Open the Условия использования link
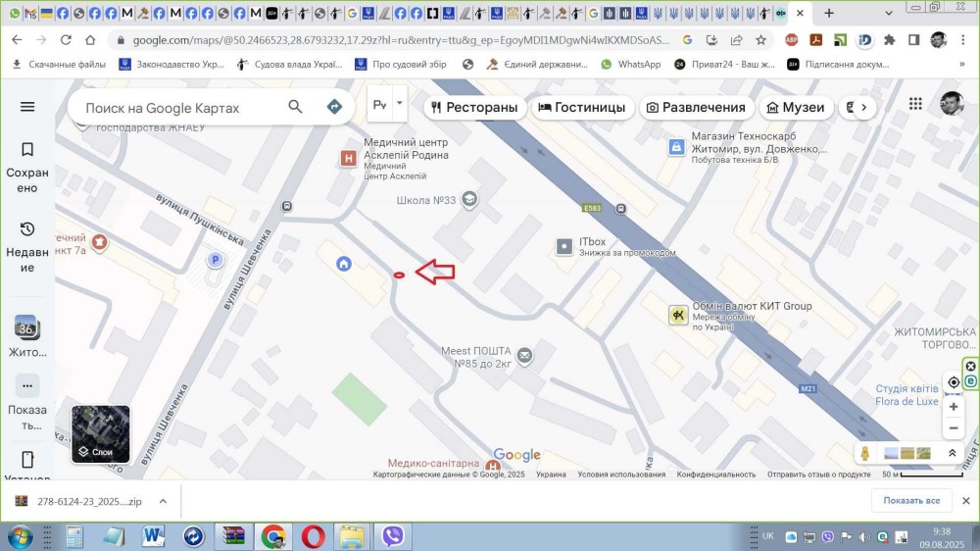This screenshot has width=980, height=551. (x=621, y=475)
